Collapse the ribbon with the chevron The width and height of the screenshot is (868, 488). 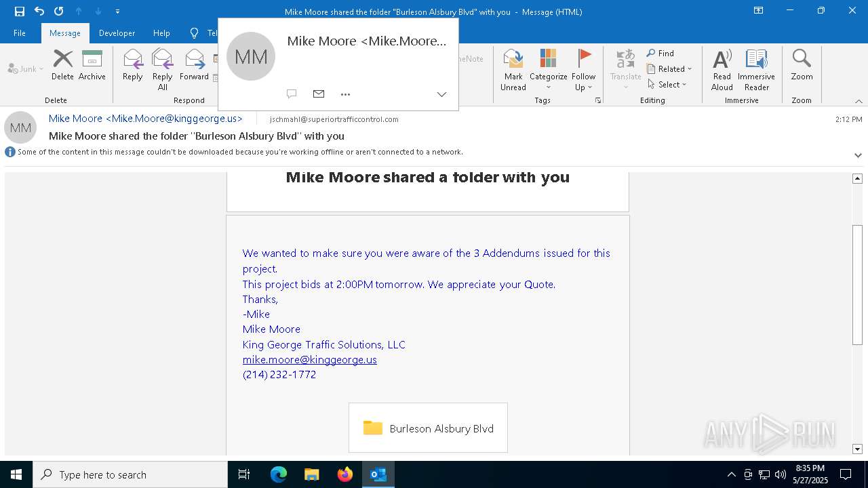pos(859,101)
